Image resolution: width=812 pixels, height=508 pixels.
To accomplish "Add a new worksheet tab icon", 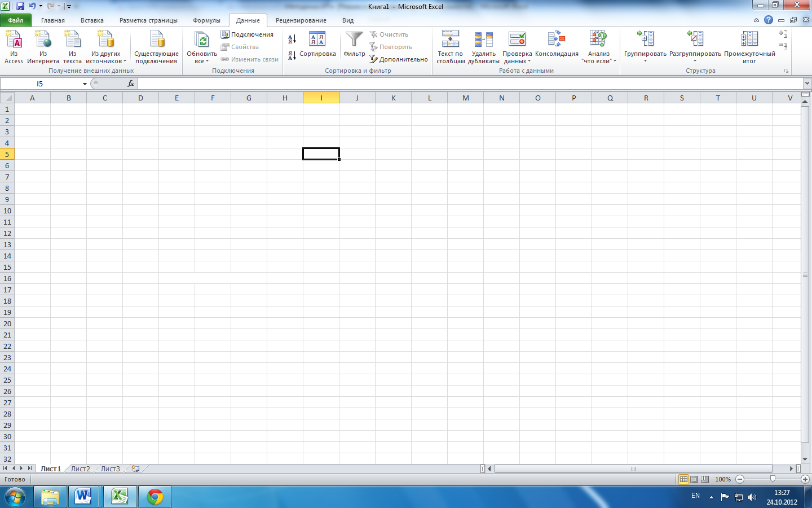I will (x=135, y=468).
